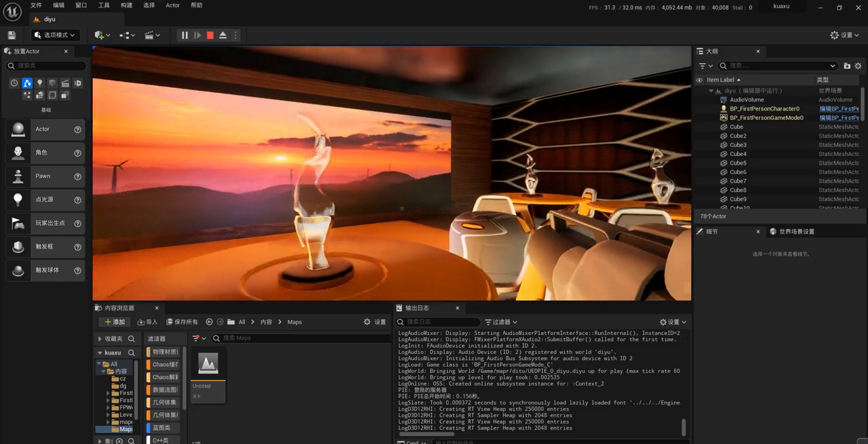Save the current level with the floppy disk icon
The image size is (868, 444).
pyautogui.click(x=12, y=35)
